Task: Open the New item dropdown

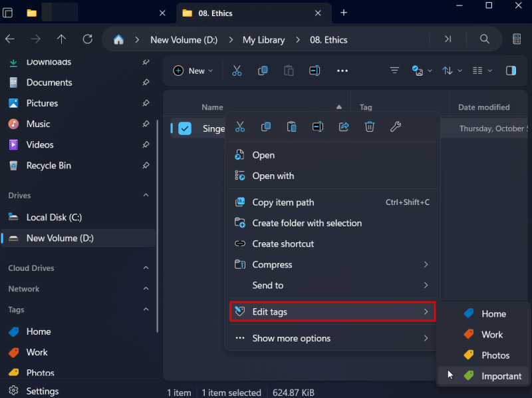Action: (193, 71)
